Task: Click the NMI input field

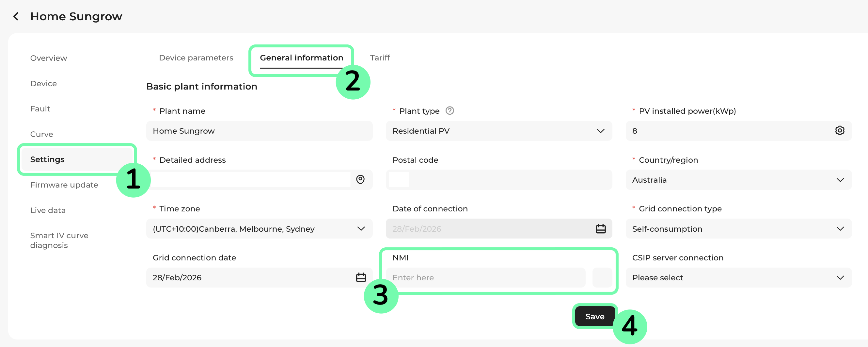Action: (485, 277)
